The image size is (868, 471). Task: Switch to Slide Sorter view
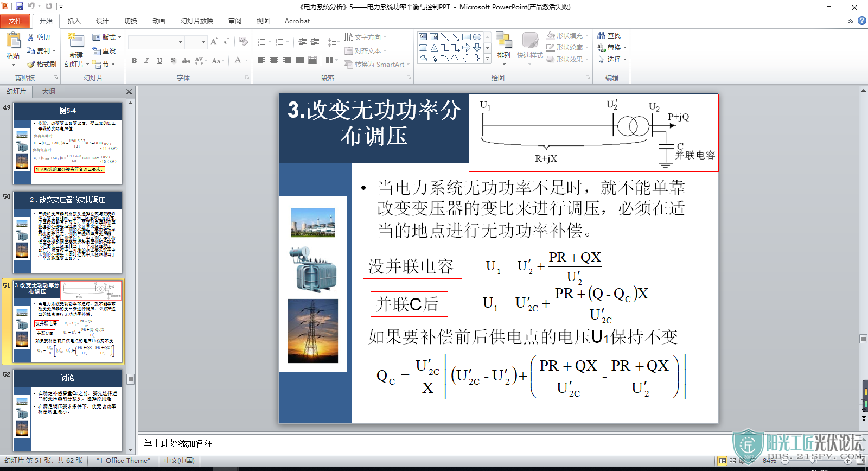tap(733, 461)
